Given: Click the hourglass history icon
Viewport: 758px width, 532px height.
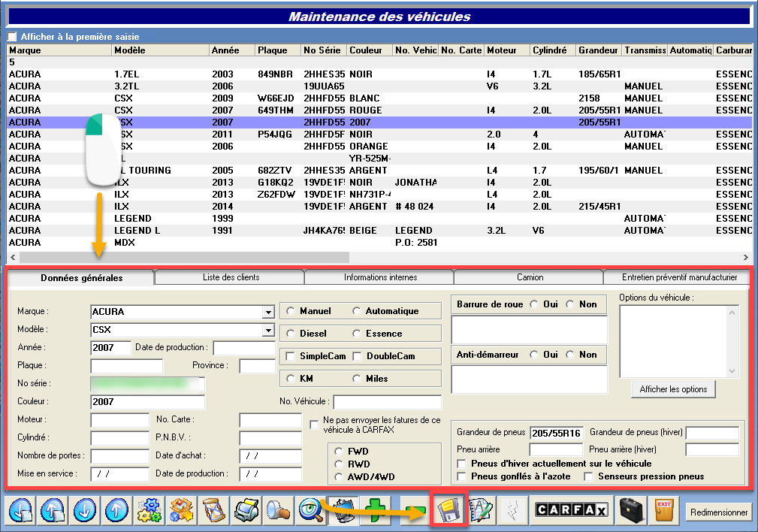Looking at the screenshot, I should pos(213,510).
